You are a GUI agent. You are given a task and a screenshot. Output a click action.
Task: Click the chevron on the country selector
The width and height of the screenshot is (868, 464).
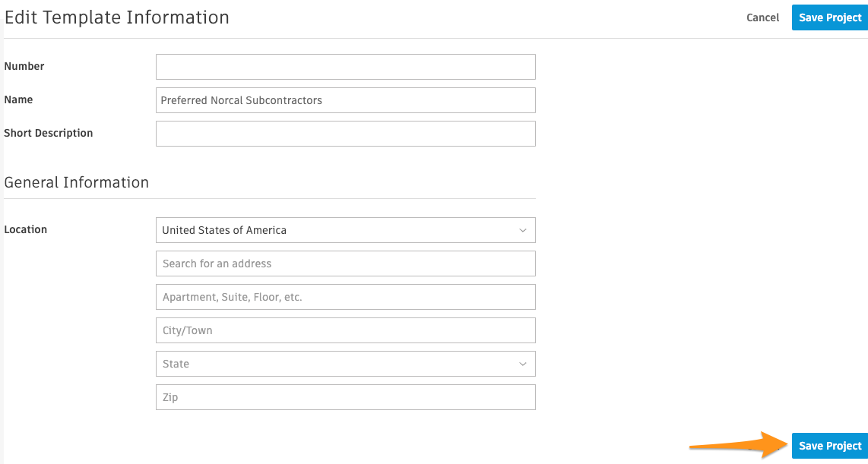[523, 229]
